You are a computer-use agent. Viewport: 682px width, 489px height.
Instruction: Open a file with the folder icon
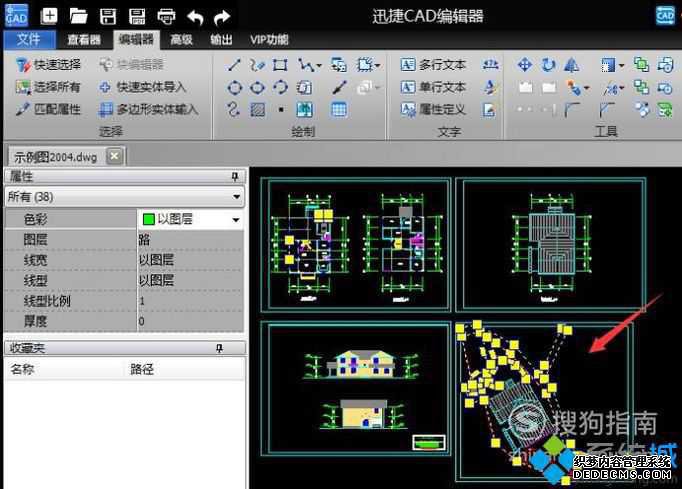point(78,17)
